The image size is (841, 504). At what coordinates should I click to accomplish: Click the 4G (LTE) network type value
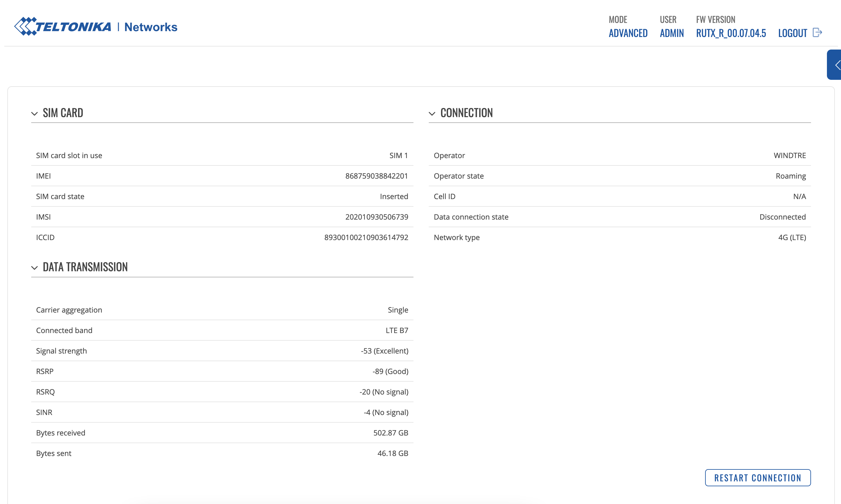pyautogui.click(x=792, y=237)
